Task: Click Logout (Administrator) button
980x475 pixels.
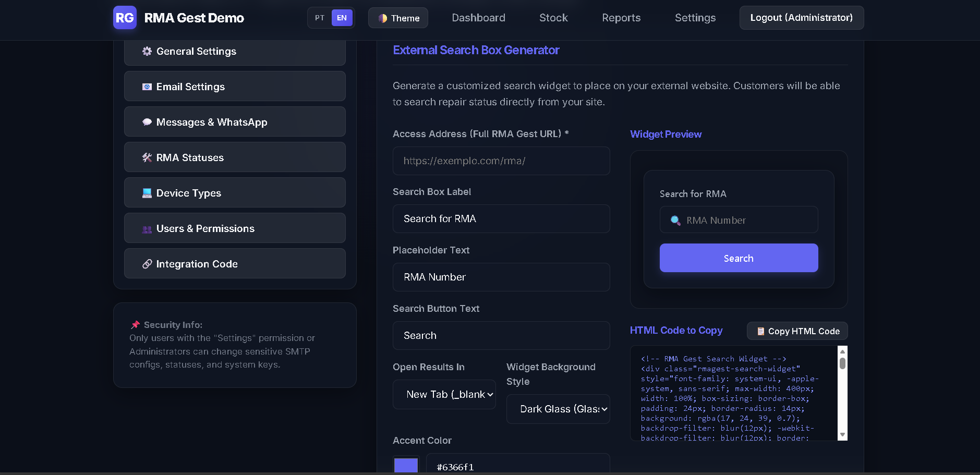Action: 802,18
